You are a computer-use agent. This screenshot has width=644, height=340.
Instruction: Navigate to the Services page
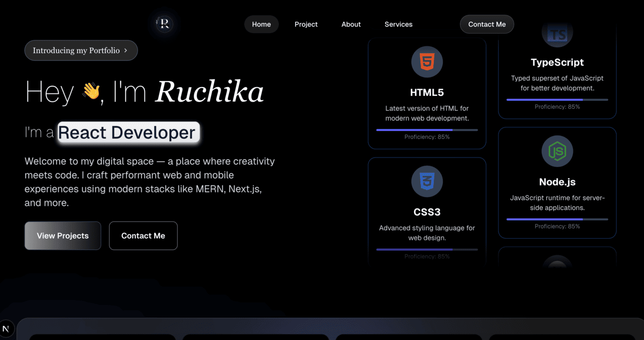(398, 24)
